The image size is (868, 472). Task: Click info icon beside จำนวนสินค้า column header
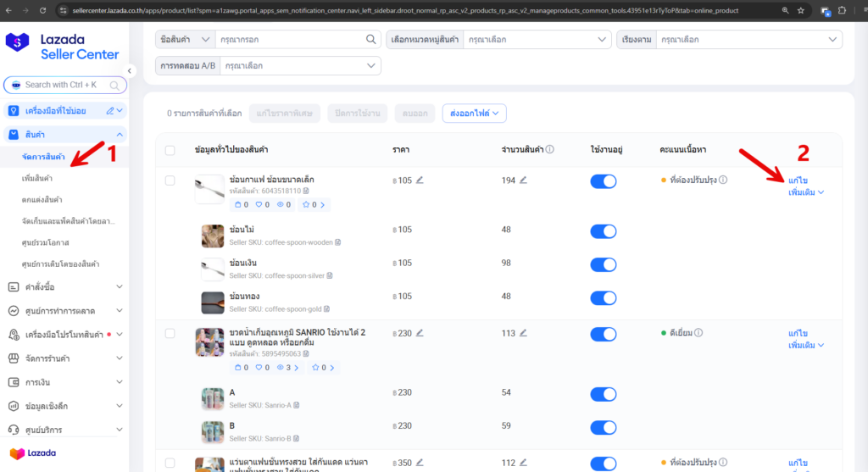[x=550, y=150]
